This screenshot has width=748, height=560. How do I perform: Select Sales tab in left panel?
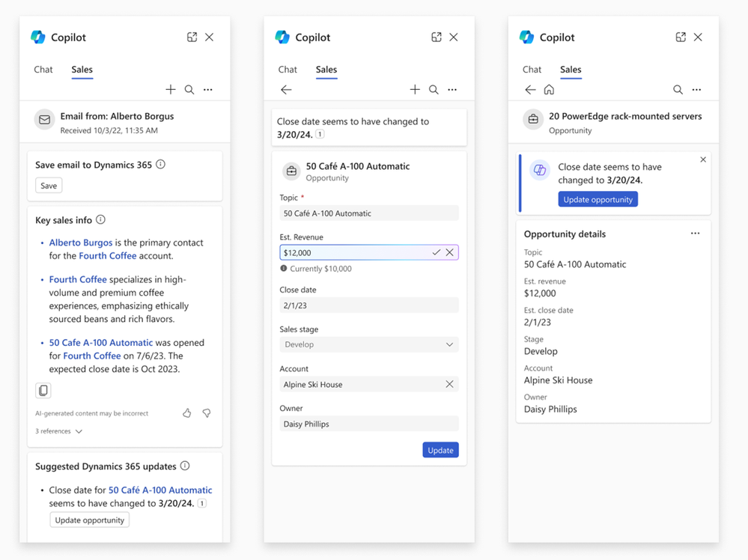82,70
